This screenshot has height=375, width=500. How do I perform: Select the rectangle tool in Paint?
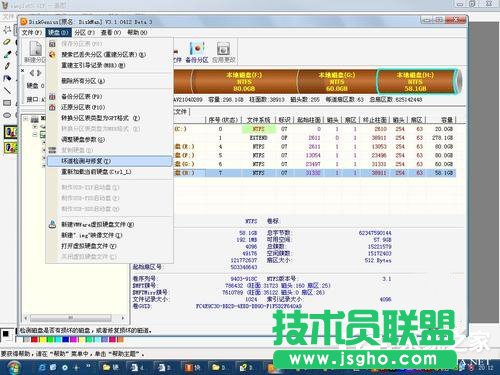pyautogui.click(x=7, y=103)
